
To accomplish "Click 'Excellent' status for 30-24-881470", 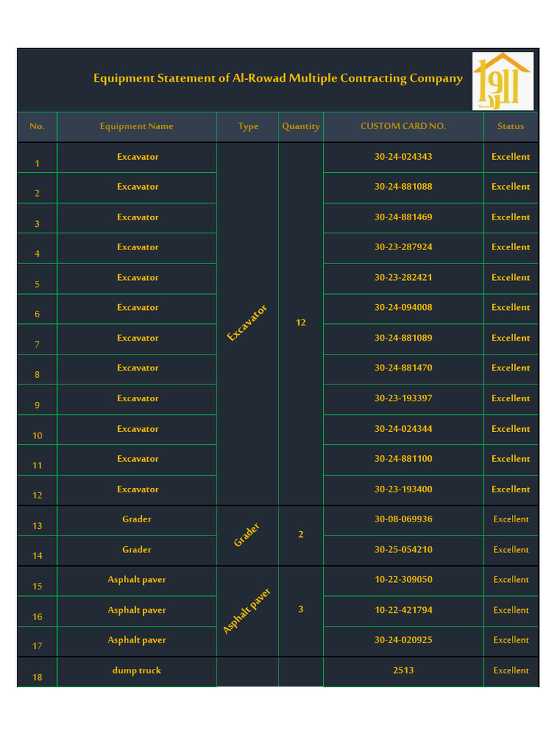I will (511, 368).
